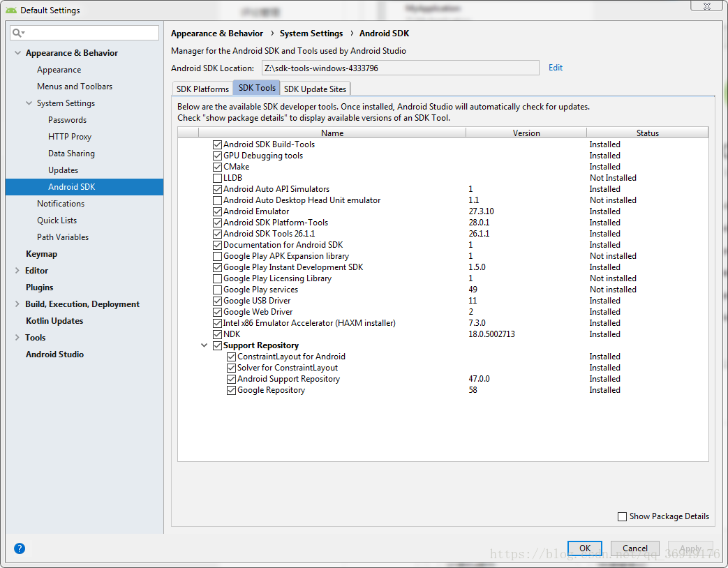Select the Android SDK Platform-Tools row
The height and width of the screenshot is (568, 728).
(443, 223)
